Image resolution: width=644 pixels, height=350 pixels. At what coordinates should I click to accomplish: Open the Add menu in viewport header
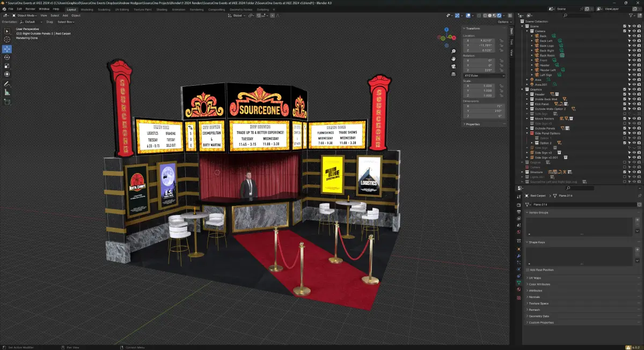(x=65, y=16)
